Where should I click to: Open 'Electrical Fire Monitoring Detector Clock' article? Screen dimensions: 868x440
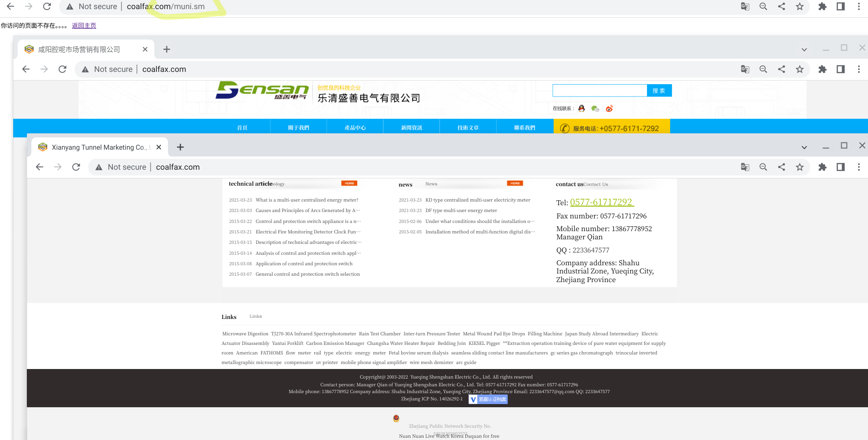pyautogui.click(x=308, y=232)
